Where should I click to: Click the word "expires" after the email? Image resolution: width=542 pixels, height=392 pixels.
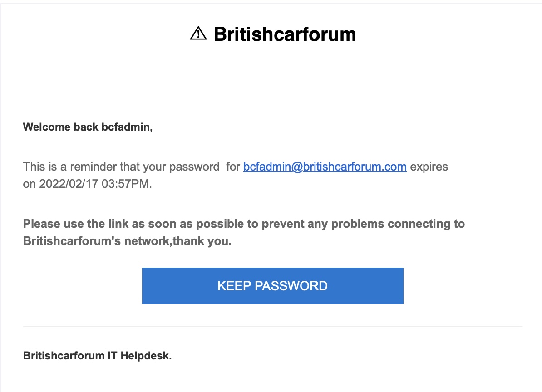(x=429, y=167)
